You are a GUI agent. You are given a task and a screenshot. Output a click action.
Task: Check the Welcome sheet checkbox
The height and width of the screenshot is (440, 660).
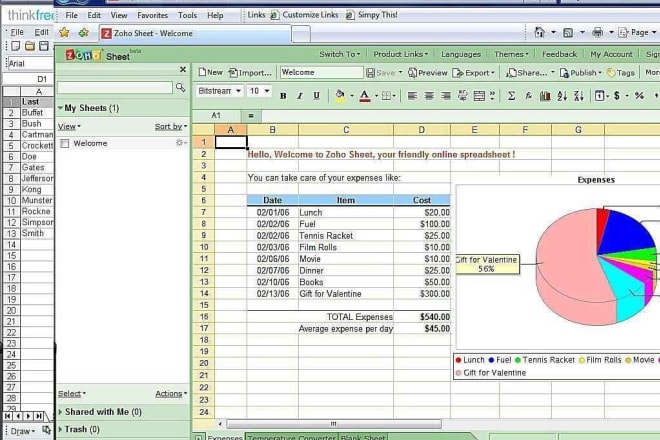[64, 144]
